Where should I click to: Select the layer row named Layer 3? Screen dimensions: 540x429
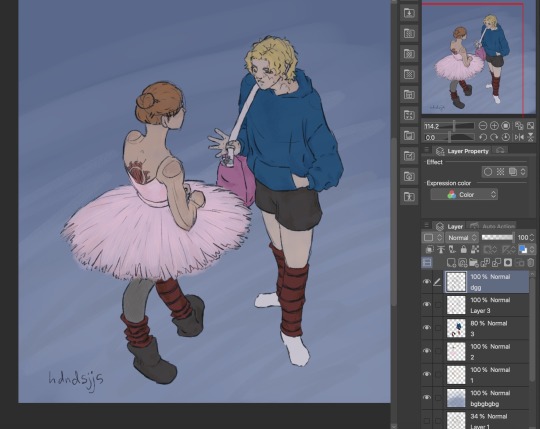(486, 305)
